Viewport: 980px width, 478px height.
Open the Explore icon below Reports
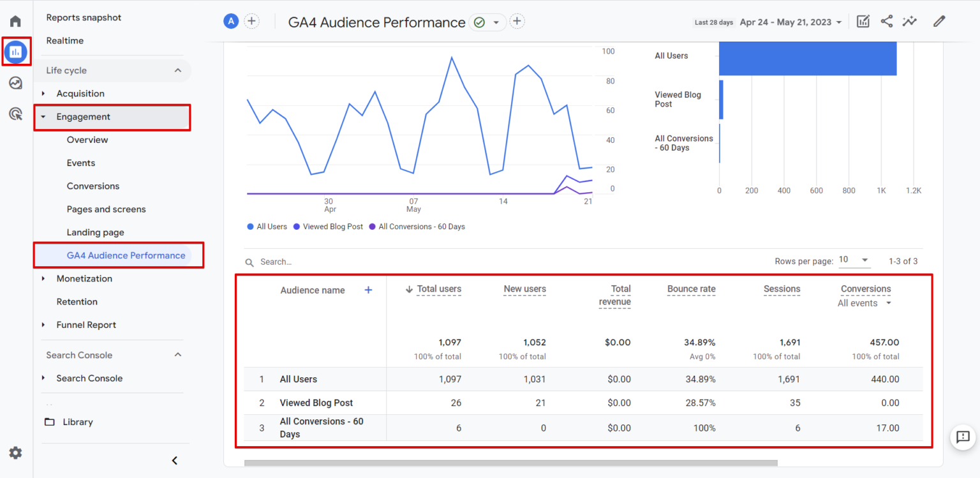coord(15,82)
